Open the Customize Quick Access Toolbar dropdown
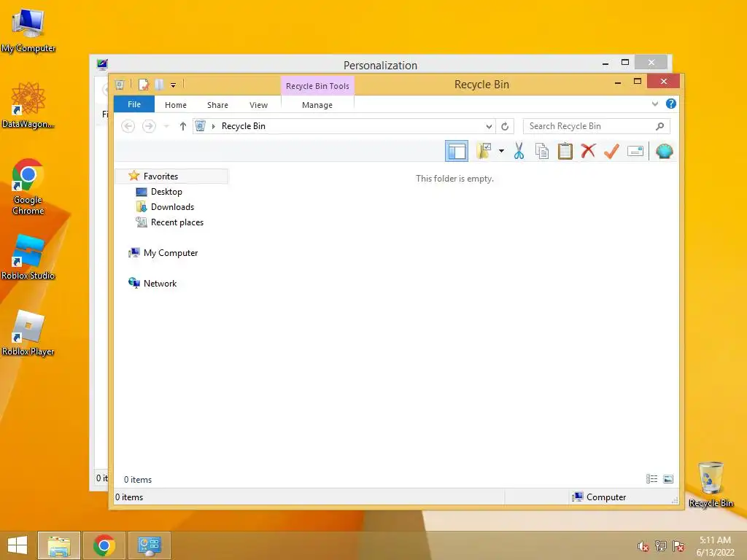This screenshot has width=747, height=560. 174,85
